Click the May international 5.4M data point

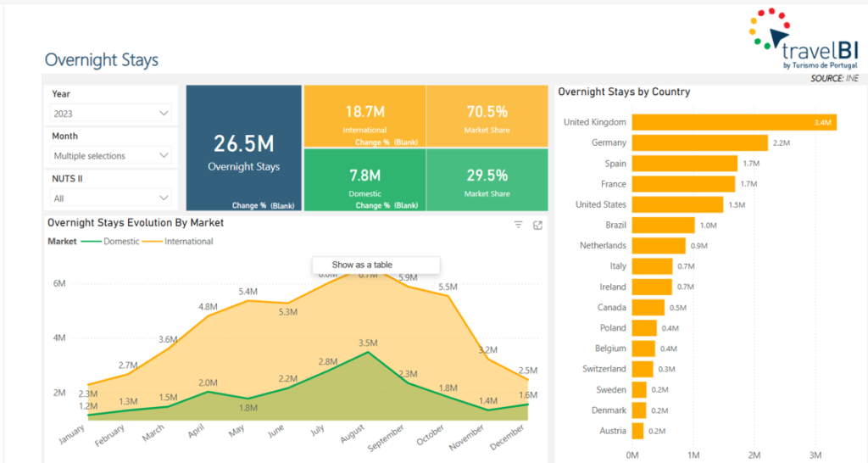(248, 300)
